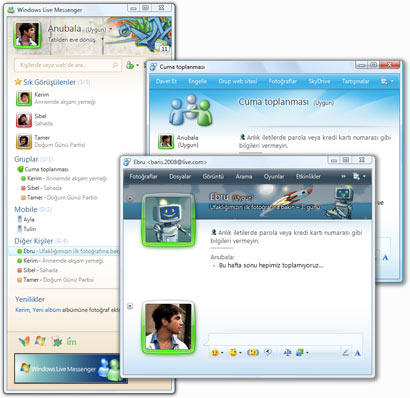This screenshot has width=410, height=398.
Task: Open the menu icon dropdown in group window toolbar
Action: pos(387,81)
